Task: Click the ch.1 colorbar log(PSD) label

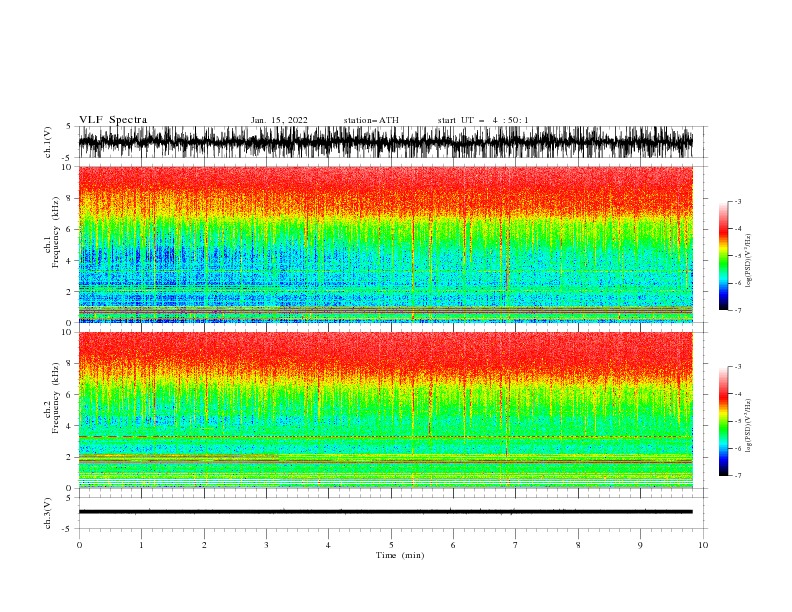Action: tap(749, 261)
